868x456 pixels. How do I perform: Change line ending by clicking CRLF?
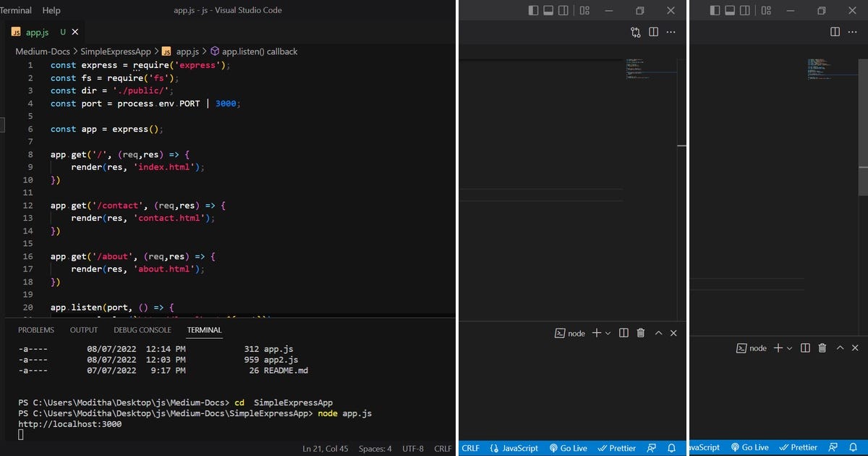point(470,447)
